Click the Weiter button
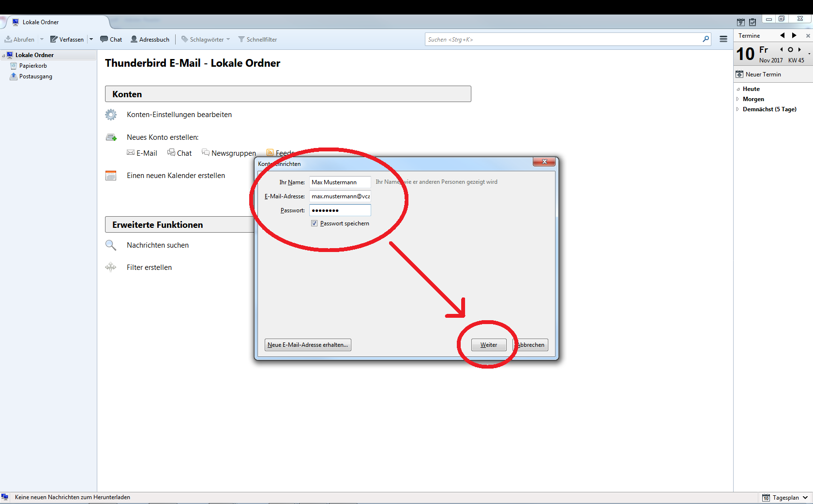Screen dimensions: 813x504 (488, 345)
